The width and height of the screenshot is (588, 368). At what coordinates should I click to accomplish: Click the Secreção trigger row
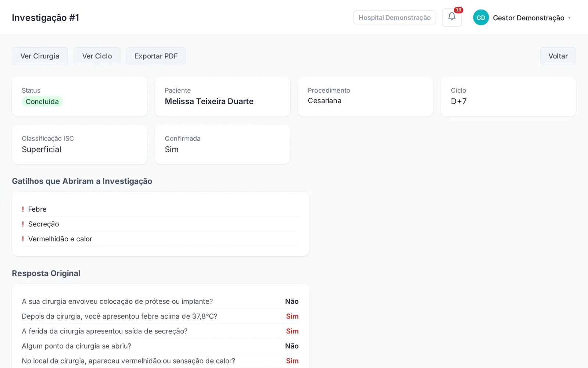coord(160,224)
